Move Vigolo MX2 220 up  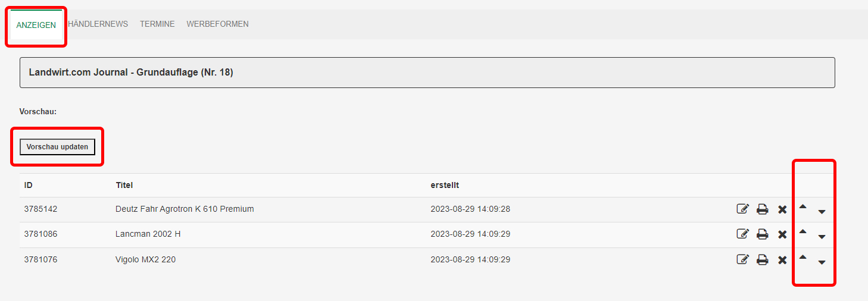click(803, 257)
